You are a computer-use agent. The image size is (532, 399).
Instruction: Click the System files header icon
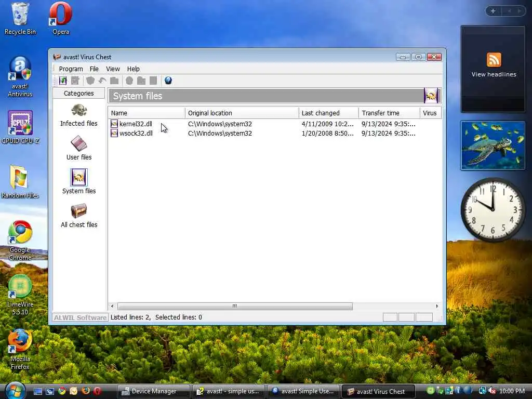tap(431, 96)
